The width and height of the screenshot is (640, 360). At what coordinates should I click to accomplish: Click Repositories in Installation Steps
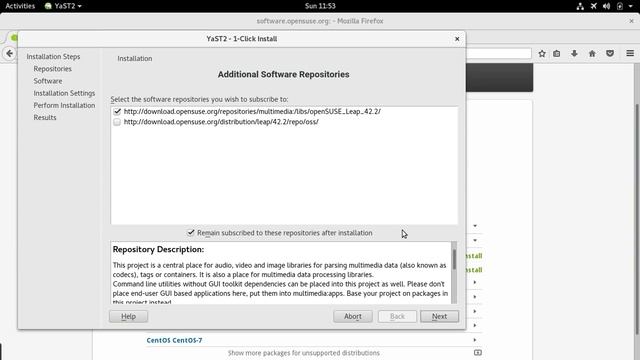point(53,69)
